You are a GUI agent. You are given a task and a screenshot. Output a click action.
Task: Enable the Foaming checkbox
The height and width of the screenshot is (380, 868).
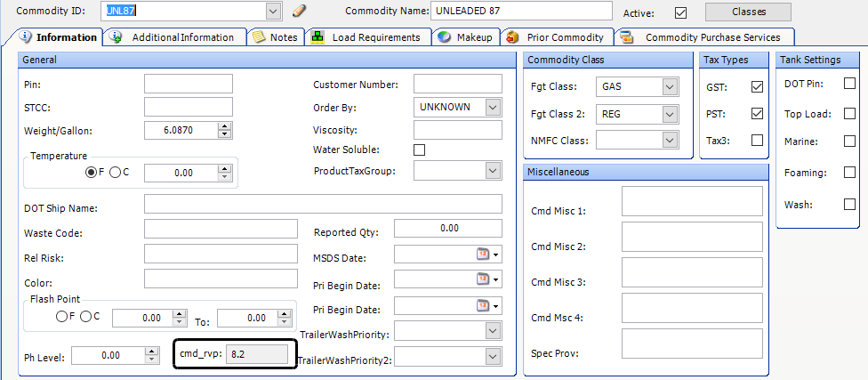pyautogui.click(x=849, y=173)
